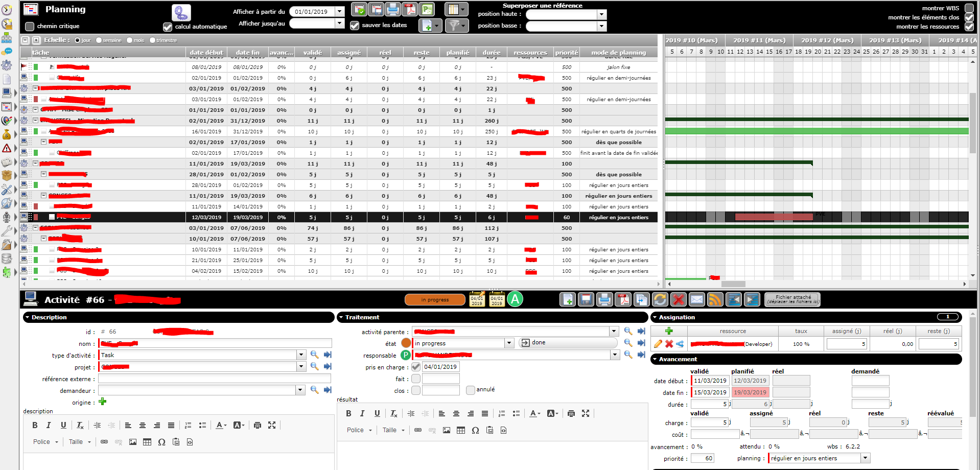Click the orange in progress status button
Viewport: 980px width, 470px height.
[x=435, y=300]
